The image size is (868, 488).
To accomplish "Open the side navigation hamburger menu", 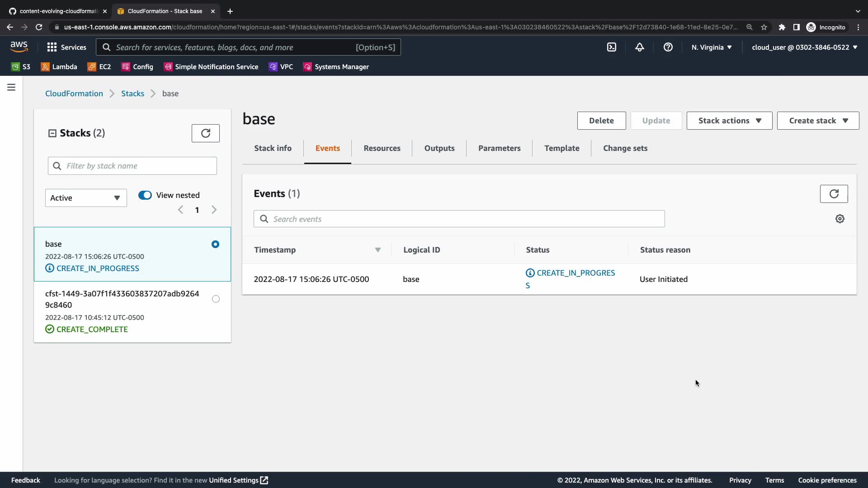I will coord(11,87).
